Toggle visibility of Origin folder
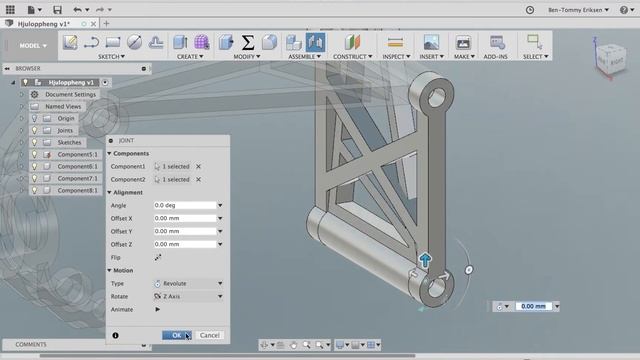Screen dimensions: 640x360 click(35, 118)
